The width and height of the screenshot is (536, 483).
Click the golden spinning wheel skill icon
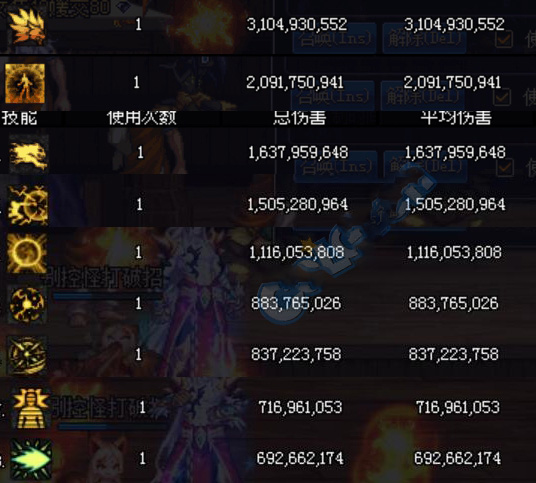(27, 355)
